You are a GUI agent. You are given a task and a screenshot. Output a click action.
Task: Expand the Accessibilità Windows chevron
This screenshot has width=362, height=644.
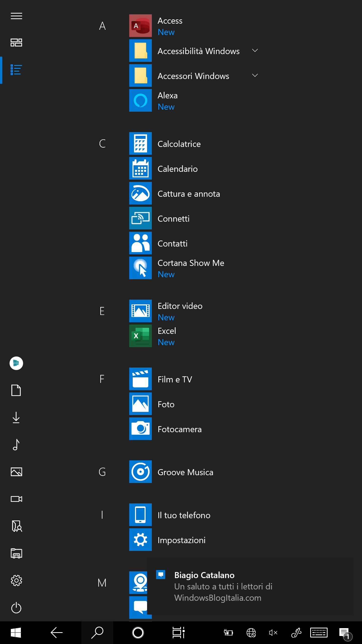(255, 51)
